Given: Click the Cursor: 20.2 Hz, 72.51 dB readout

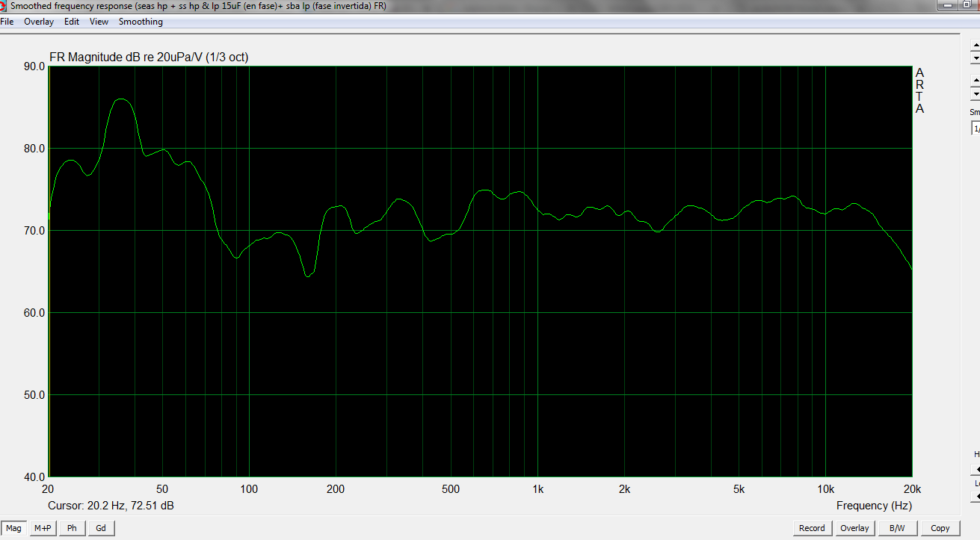Looking at the screenshot, I should click(111, 506).
